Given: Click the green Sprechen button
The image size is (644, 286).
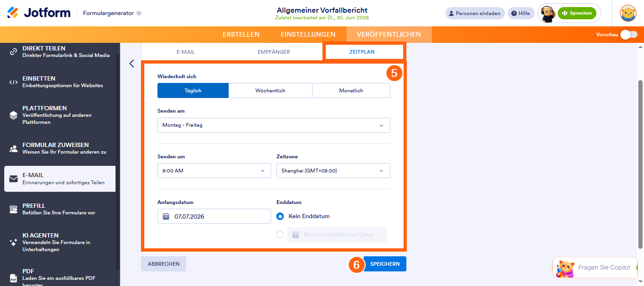Looking at the screenshot, I should [x=577, y=13].
